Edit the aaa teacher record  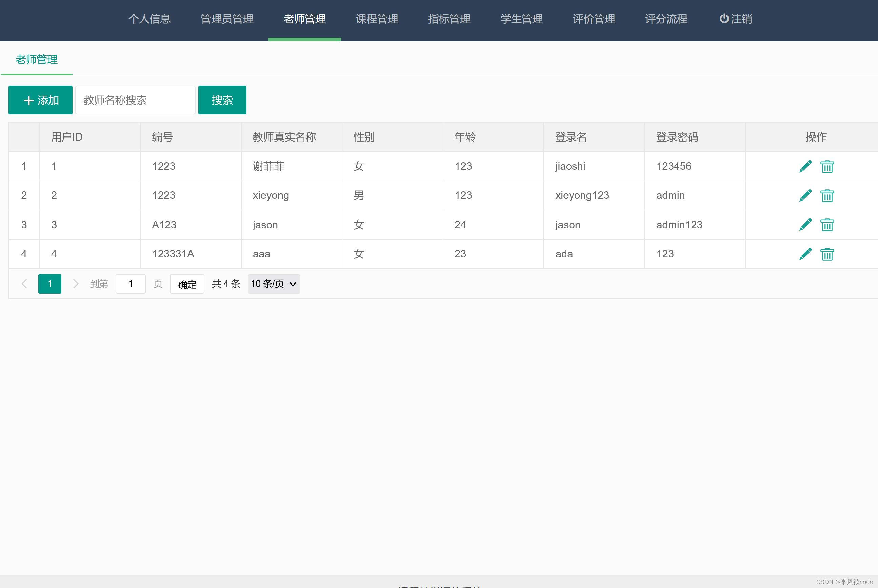[805, 254]
